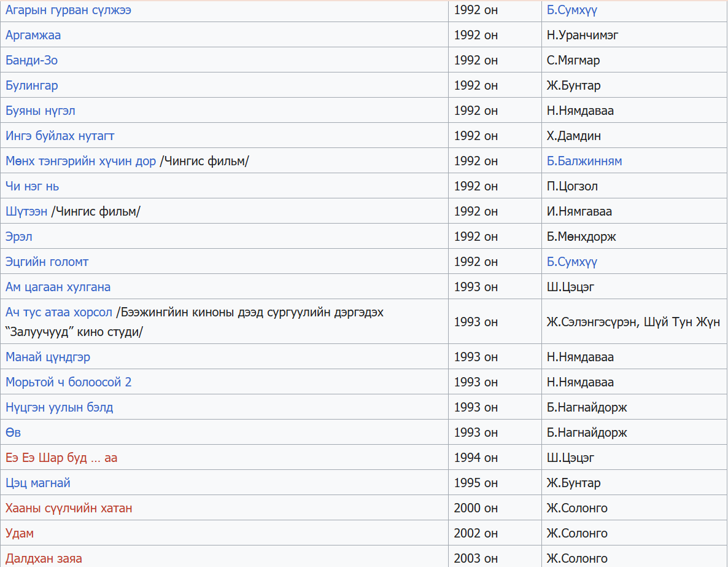Select 1993 он in the Өв row
The height and width of the screenshot is (567, 728).
tap(476, 432)
